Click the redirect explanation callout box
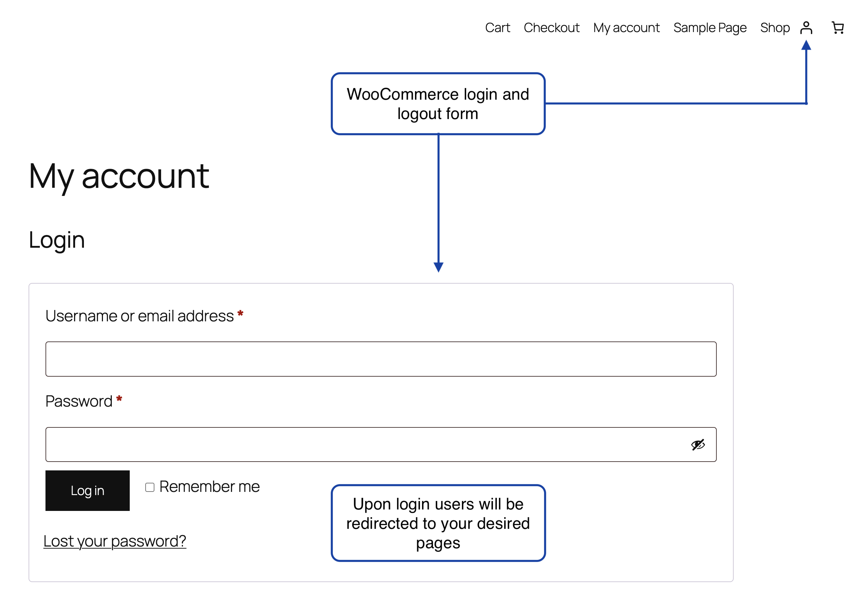 pyautogui.click(x=438, y=523)
